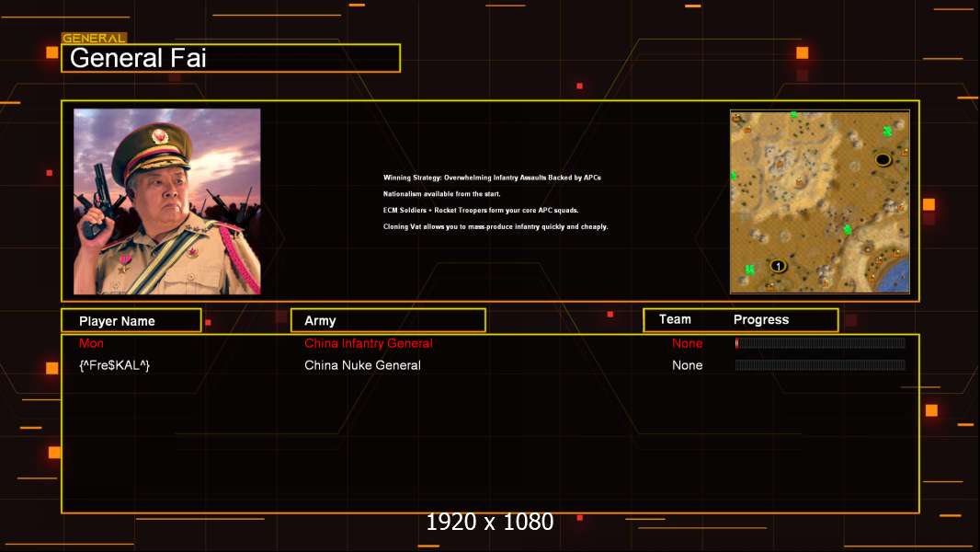Click the "ECM Soldiers + Rocket Troopers" line
The image size is (980, 552).
coord(481,210)
